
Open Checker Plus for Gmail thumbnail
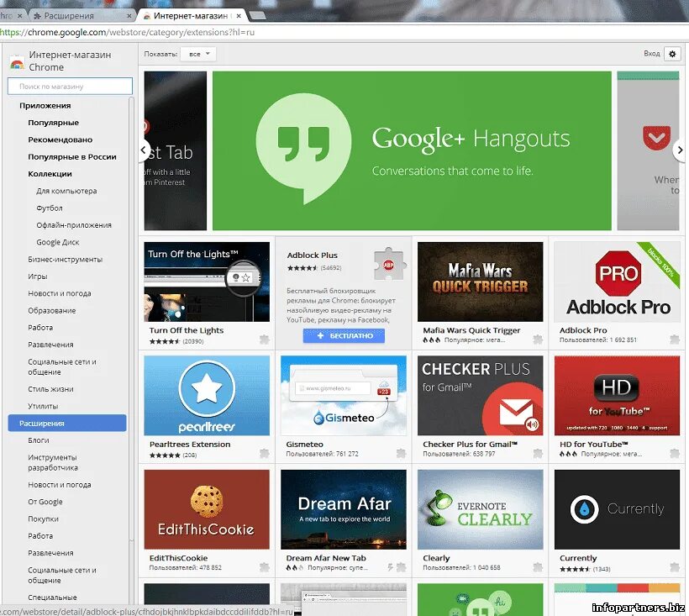click(481, 396)
